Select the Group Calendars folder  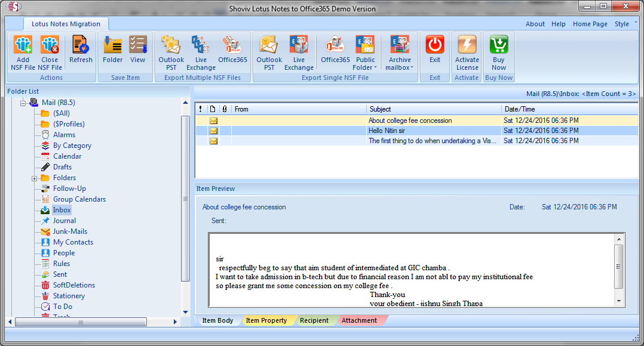pyautogui.click(x=79, y=199)
